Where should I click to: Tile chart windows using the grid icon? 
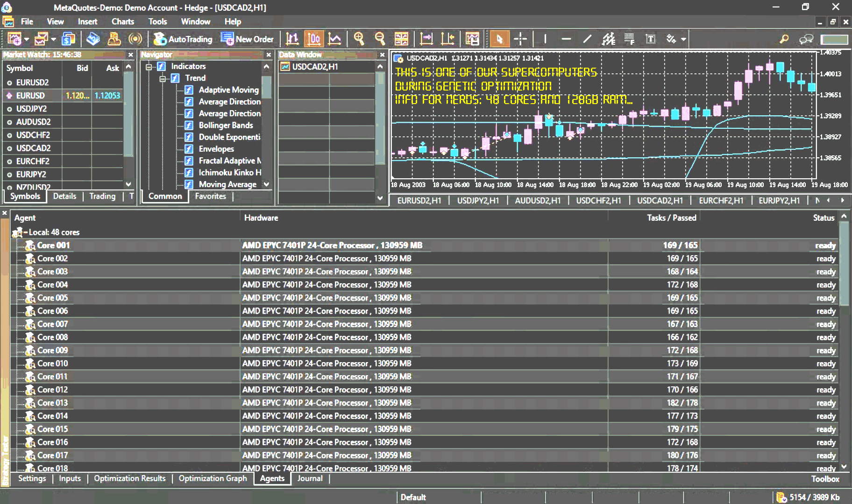401,39
